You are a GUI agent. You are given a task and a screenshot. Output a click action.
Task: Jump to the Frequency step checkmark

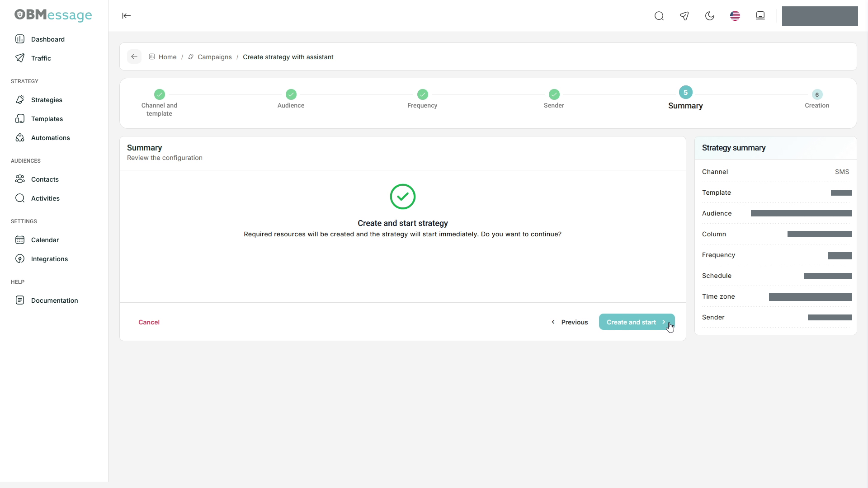click(x=423, y=94)
